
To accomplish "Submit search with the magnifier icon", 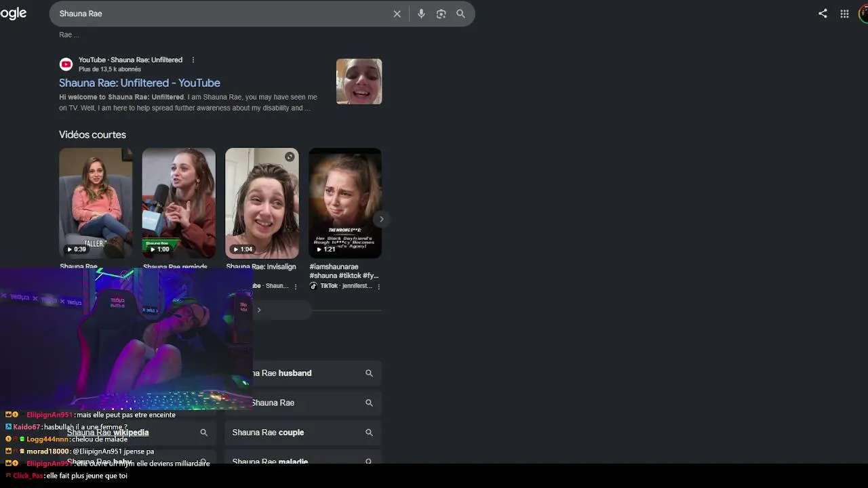I will pos(460,14).
